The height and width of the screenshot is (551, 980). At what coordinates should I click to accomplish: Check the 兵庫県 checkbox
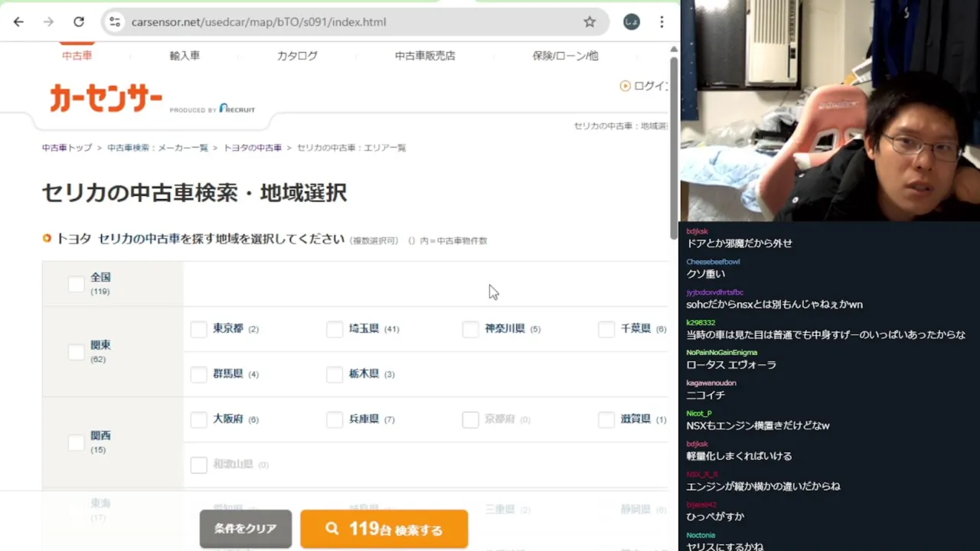(x=335, y=419)
